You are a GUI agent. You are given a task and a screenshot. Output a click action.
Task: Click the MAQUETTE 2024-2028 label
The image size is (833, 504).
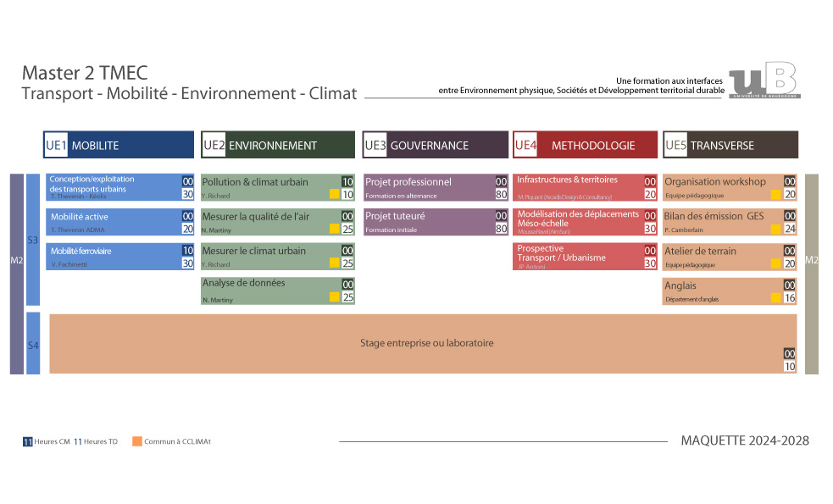point(745,440)
